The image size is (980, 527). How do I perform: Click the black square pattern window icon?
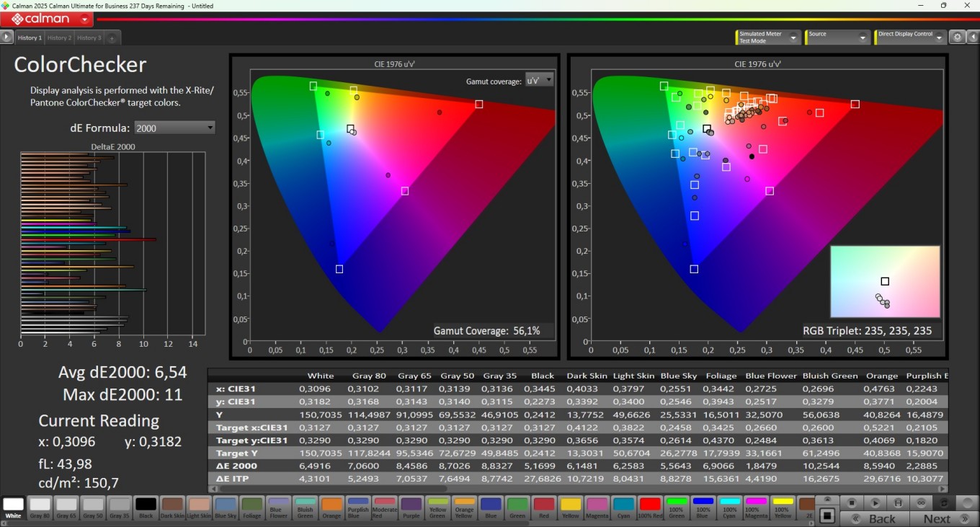point(827,515)
